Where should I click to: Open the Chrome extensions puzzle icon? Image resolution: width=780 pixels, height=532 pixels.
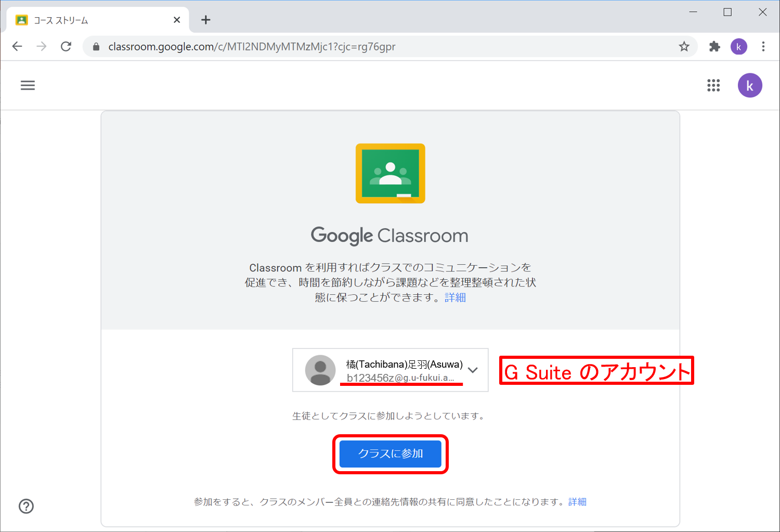pos(714,46)
